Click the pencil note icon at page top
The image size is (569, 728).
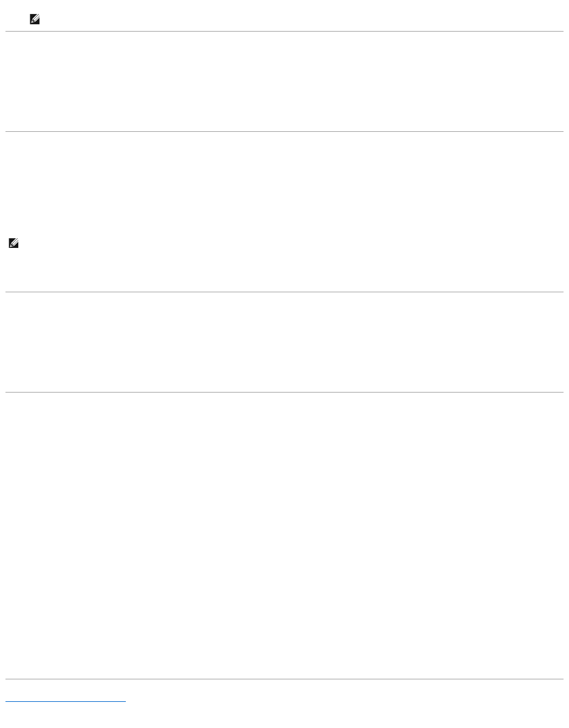coord(35,19)
